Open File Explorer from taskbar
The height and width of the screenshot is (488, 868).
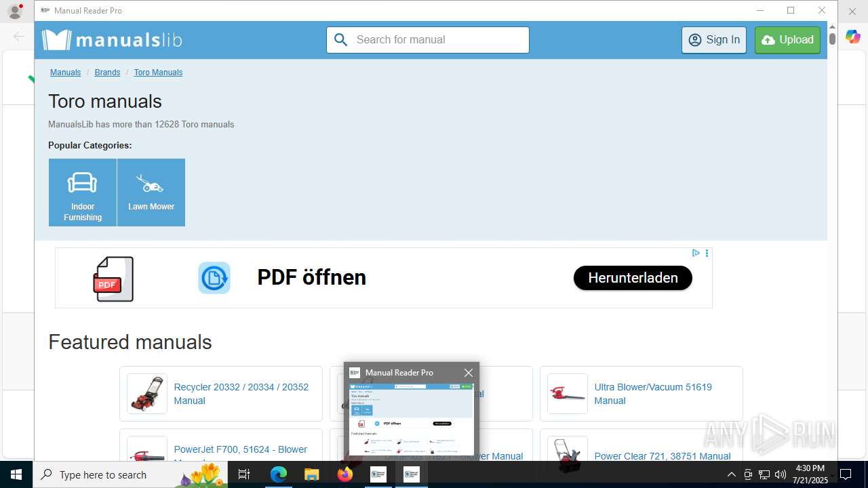311,474
